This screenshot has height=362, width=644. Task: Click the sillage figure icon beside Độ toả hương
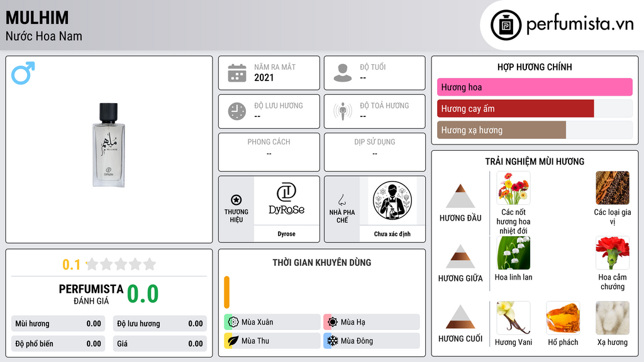tap(343, 111)
